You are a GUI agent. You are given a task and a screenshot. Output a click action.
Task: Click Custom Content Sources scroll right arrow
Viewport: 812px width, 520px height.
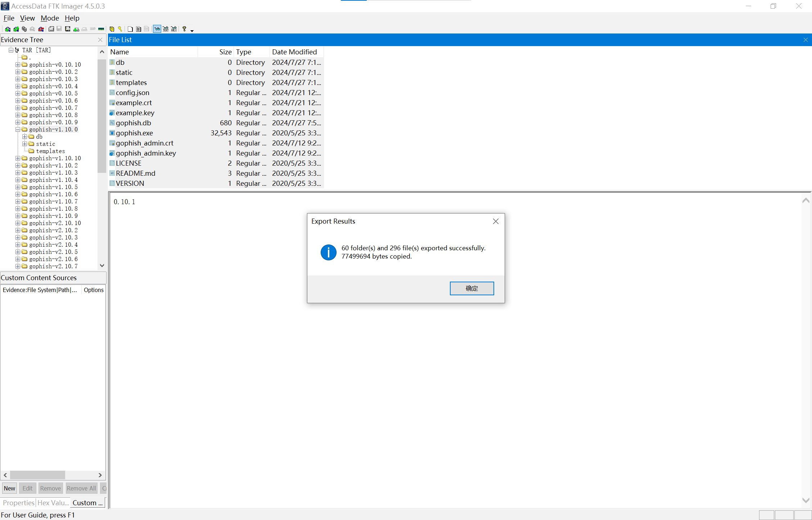[100, 475]
